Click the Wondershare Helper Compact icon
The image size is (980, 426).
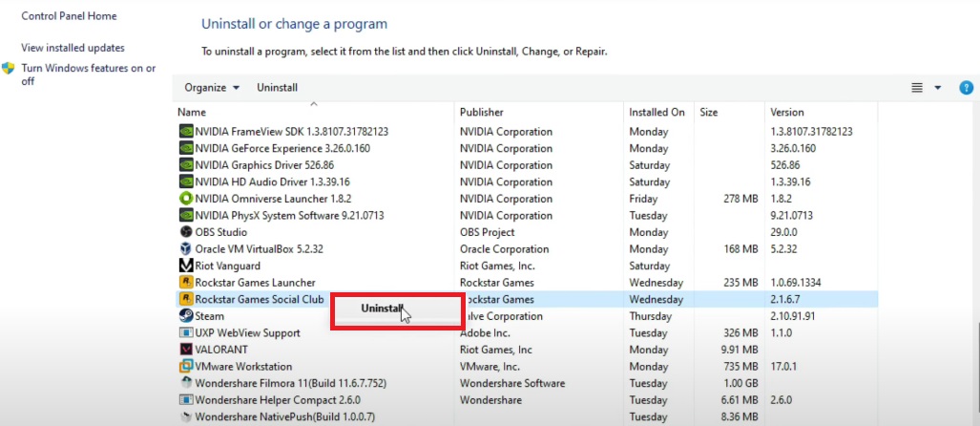pyautogui.click(x=186, y=399)
